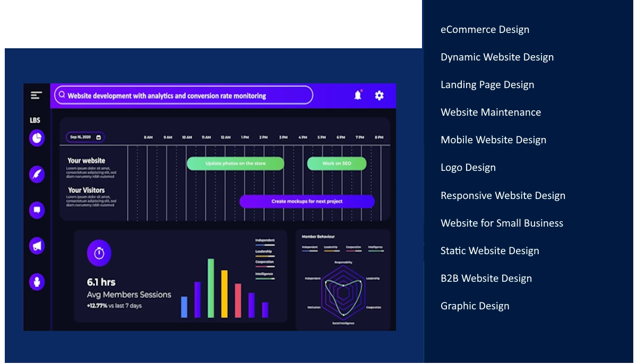Open the Sep 16, 2020 date picker
637x364 pixels.
[x=85, y=137]
